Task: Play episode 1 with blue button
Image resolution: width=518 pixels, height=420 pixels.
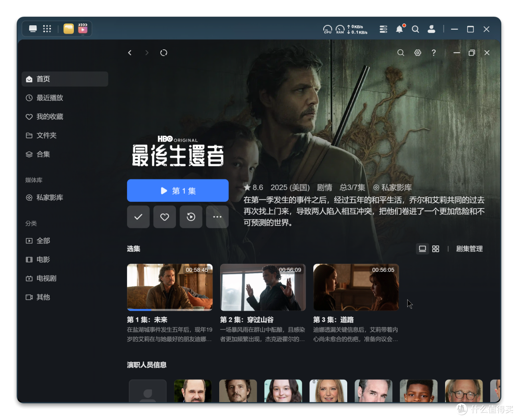Action: (x=178, y=190)
